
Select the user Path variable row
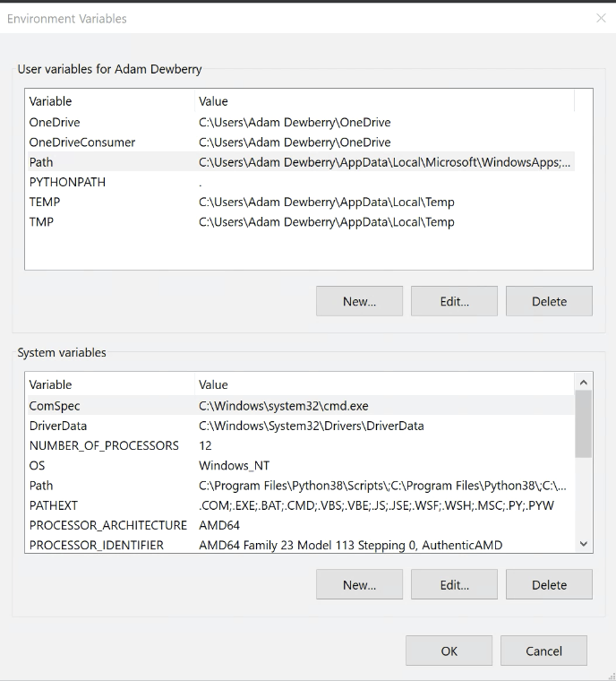pos(41,162)
